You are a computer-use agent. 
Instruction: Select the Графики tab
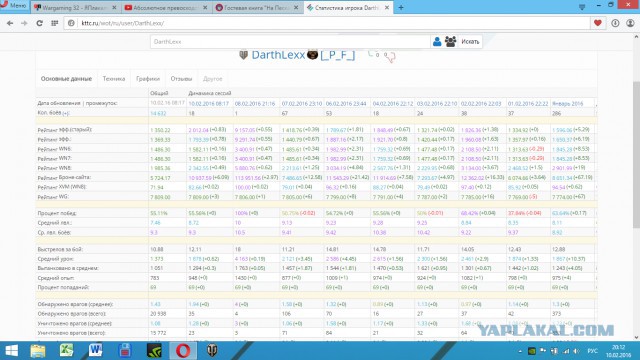(x=148, y=79)
